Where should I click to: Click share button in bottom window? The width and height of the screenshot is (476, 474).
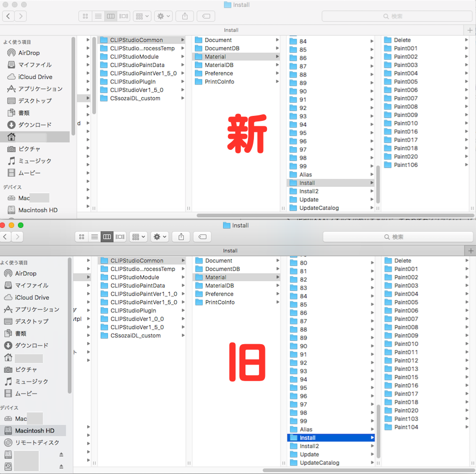click(x=181, y=237)
